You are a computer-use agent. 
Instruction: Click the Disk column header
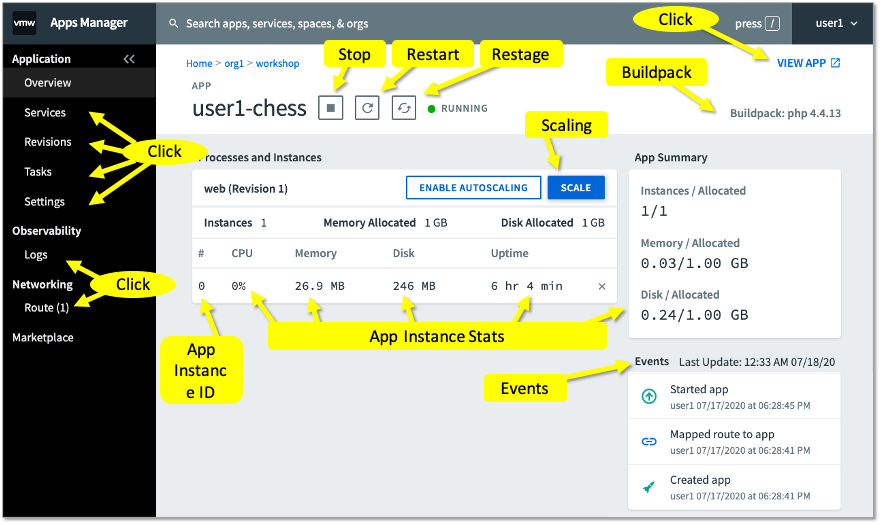coord(404,253)
